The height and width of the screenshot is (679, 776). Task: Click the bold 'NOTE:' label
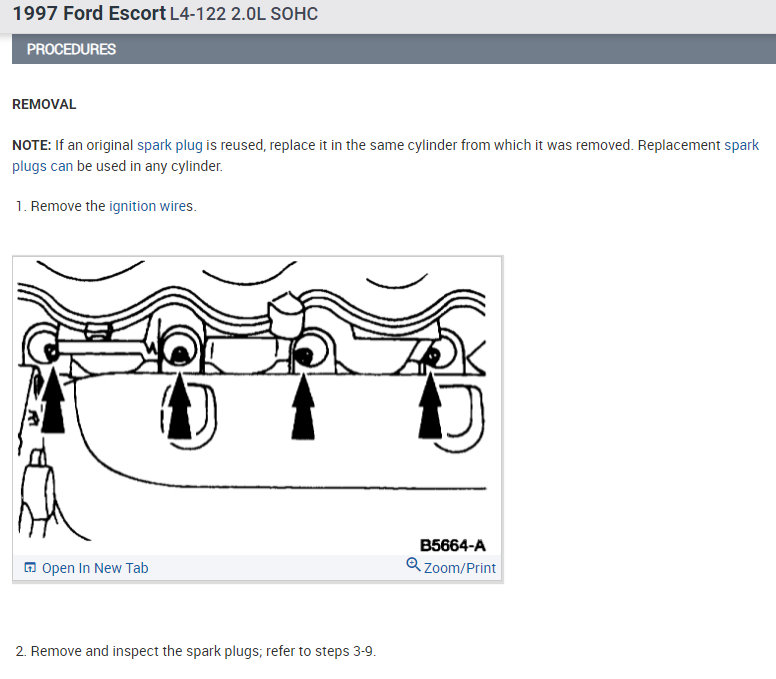pos(32,145)
